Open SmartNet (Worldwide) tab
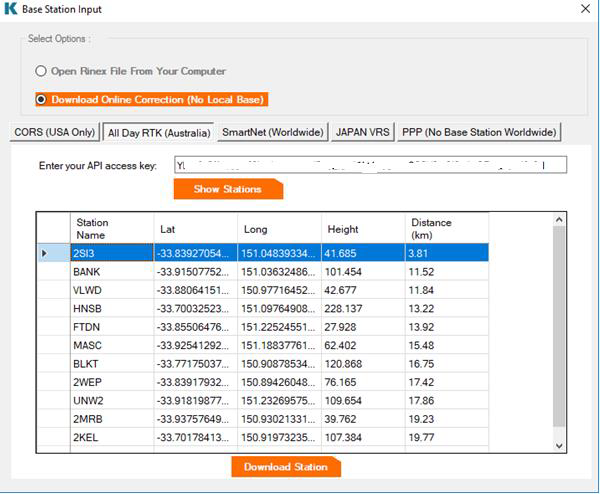 pyautogui.click(x=272, y=132)
